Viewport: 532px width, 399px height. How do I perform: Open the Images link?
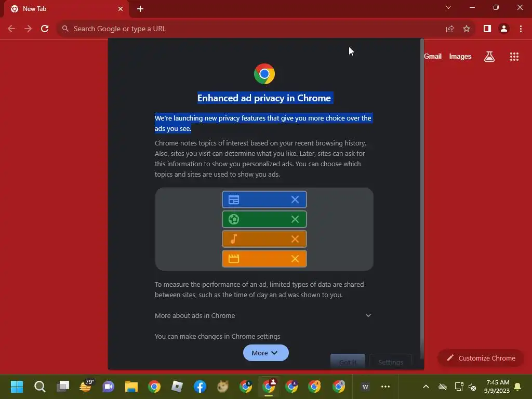pyautogui.click(x=460, y=56)
